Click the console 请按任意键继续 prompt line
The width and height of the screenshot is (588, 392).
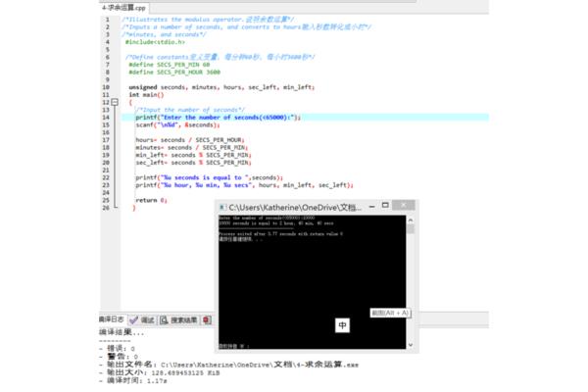[x=241, y=239]
